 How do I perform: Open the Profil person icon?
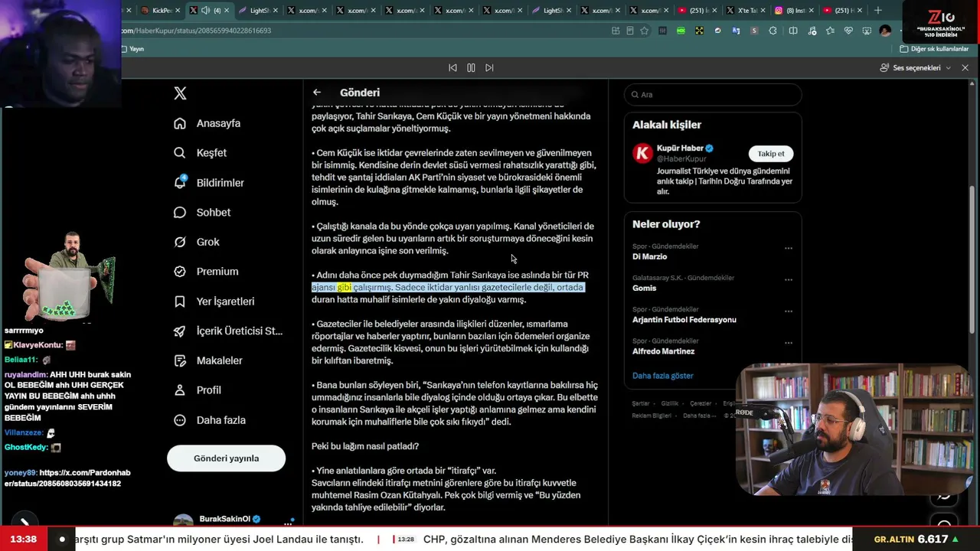click(180, 390)
